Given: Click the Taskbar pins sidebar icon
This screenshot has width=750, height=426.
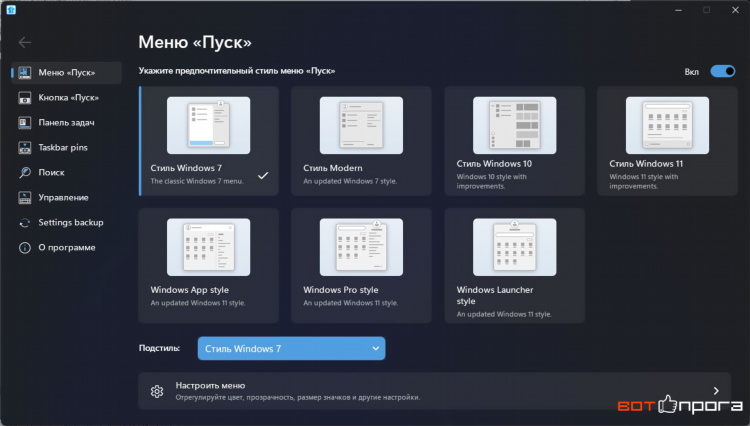Looking at the screenshot, I should pos(25,148).
